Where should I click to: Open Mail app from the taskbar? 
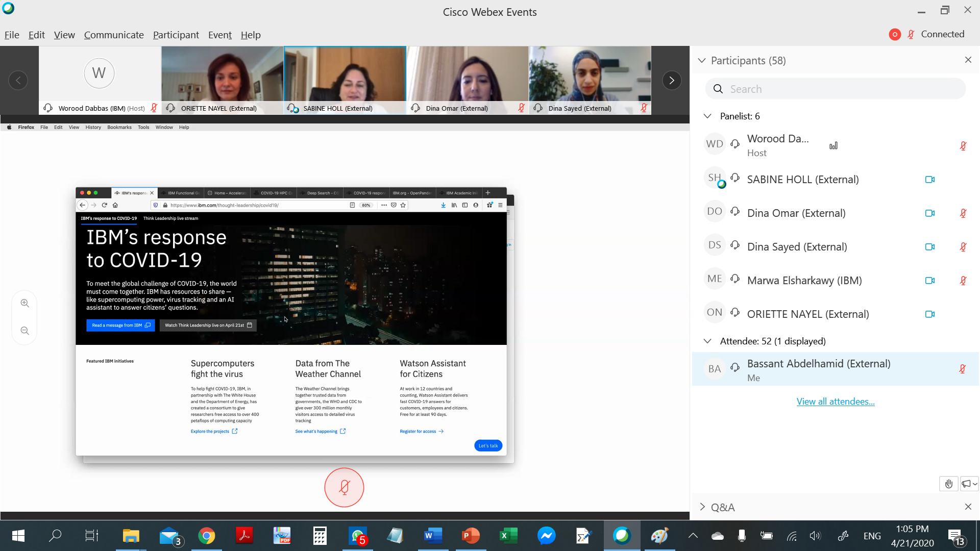pos(170,536)
